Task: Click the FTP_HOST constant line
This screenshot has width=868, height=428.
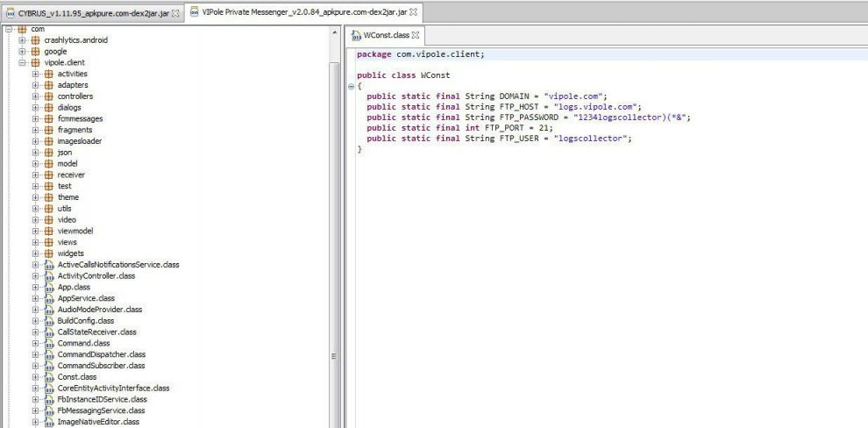Action: click(x=504, y=107)
